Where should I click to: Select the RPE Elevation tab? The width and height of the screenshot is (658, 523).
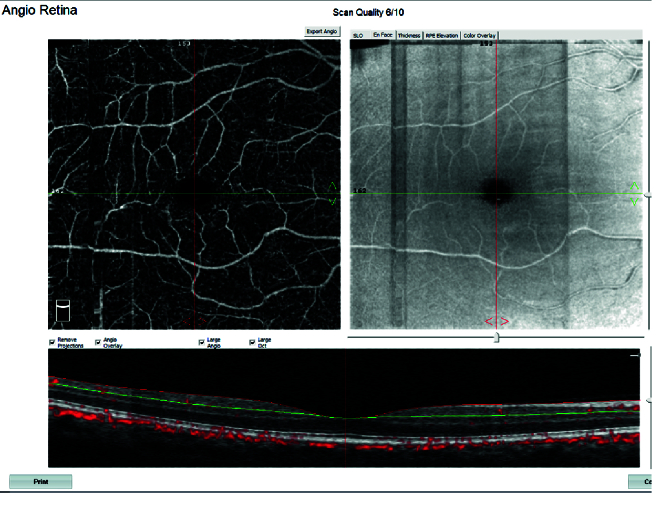point(441,35)
